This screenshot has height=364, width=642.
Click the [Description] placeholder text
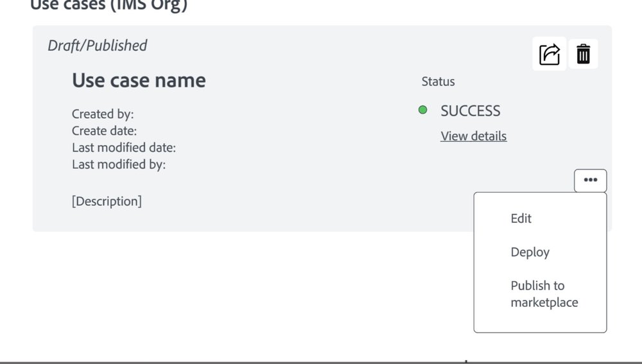[x=107, y=201]
